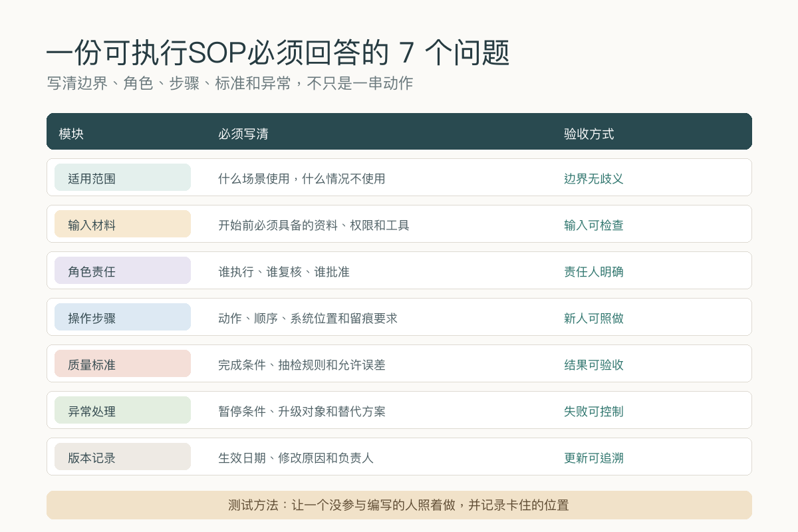Click text 完成条件、抽检规则和允许误差
The image size is (798, 532).
[302, 364]
